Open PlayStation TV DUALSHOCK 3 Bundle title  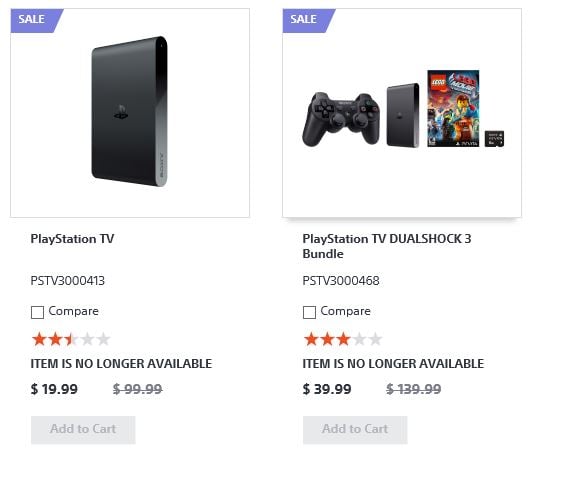click(x=387, y=246)
